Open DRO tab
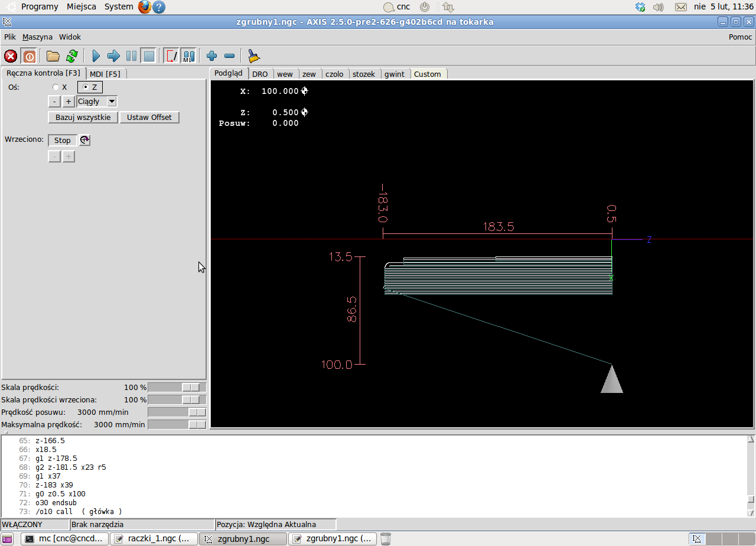Image resolution: width=756 pixels, height=546 pixels. 260,74
